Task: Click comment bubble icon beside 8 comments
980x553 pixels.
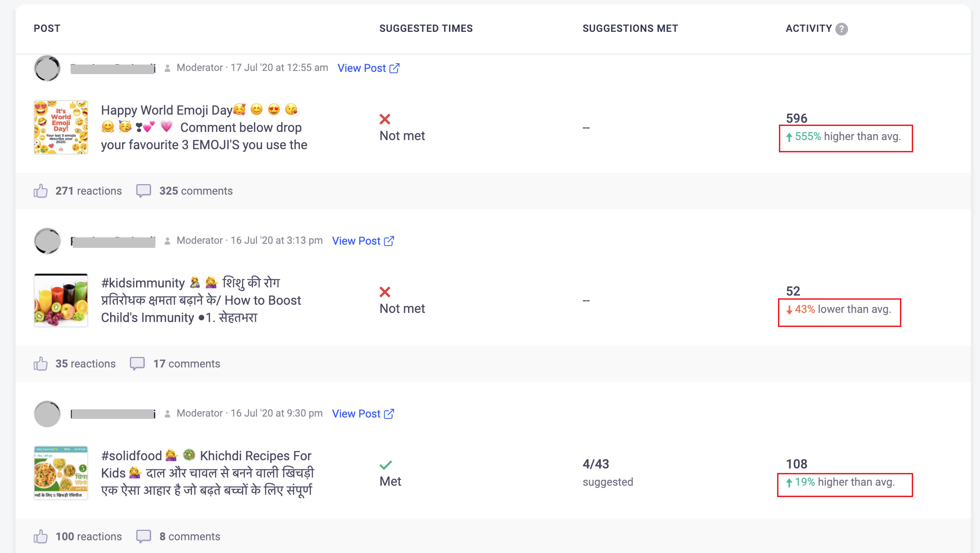Action: pyautogui.click(x=144, y=536)
